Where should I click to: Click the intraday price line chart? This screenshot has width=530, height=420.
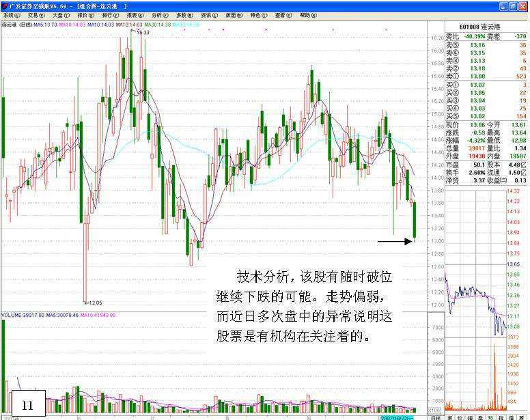[x=475, y=264]
